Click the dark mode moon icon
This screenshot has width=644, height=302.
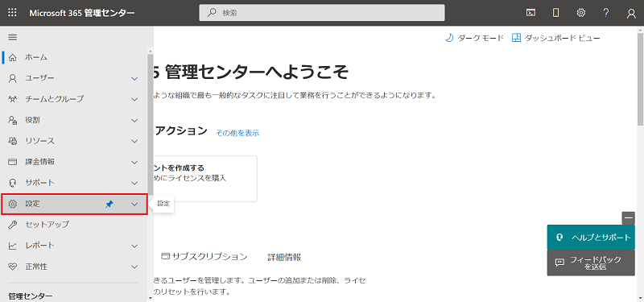(x=449, y=38)
